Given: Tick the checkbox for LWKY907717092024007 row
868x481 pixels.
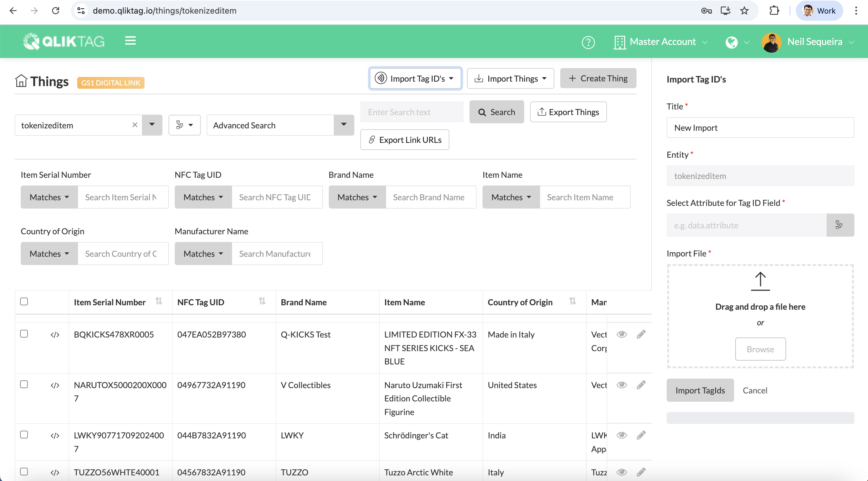Looking at the screenshot, I should (24, 435).
